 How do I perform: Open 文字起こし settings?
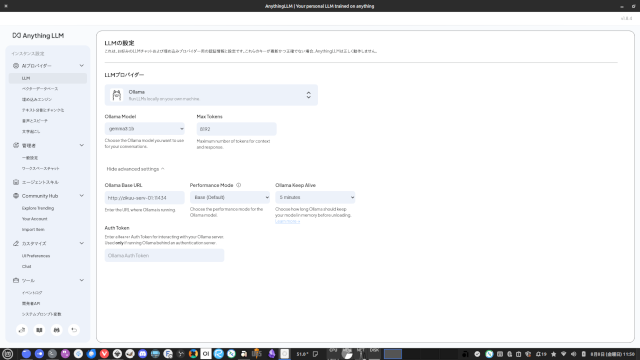coord(31,131)
